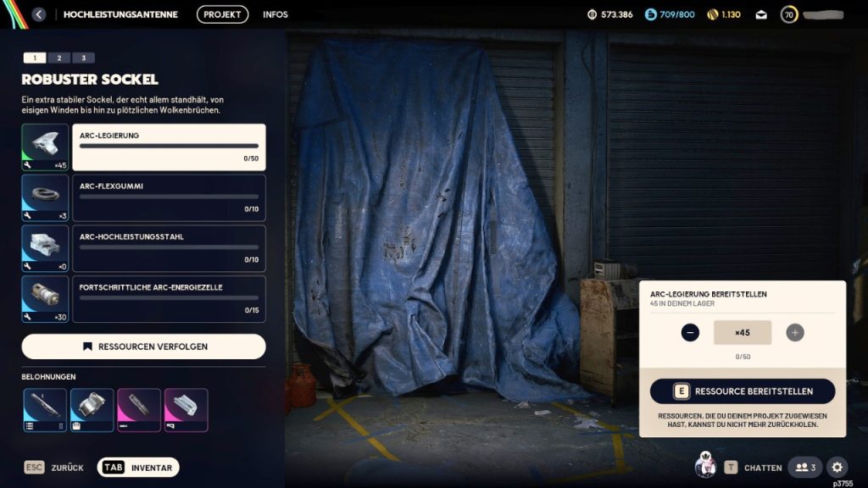Select stage 2 of the project
The width and height of the screenshot is (868, 488).
pyautogui.click(x=58, y=58)
